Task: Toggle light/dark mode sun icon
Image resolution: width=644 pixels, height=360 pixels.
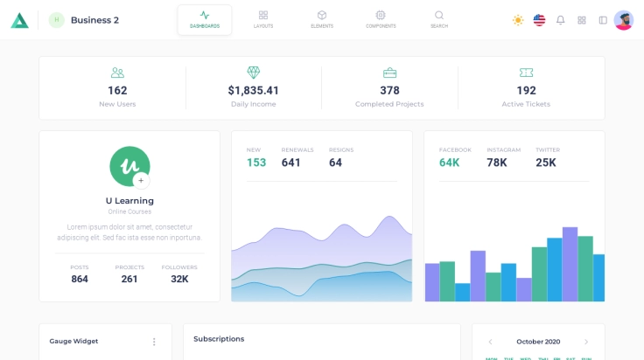Action: click(x=518, y=20)
